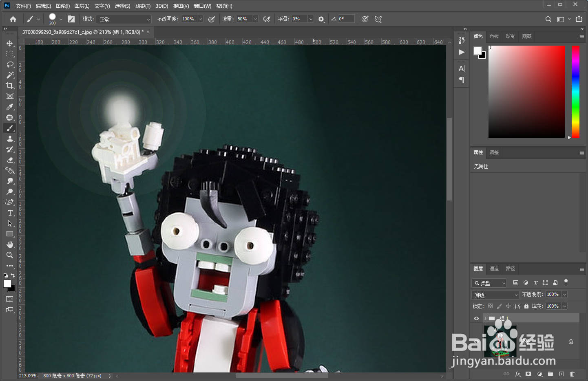Screen dimensions: 588x381
Task: Open the layer opacity dropdown arrow
Action: click(565, 294)
